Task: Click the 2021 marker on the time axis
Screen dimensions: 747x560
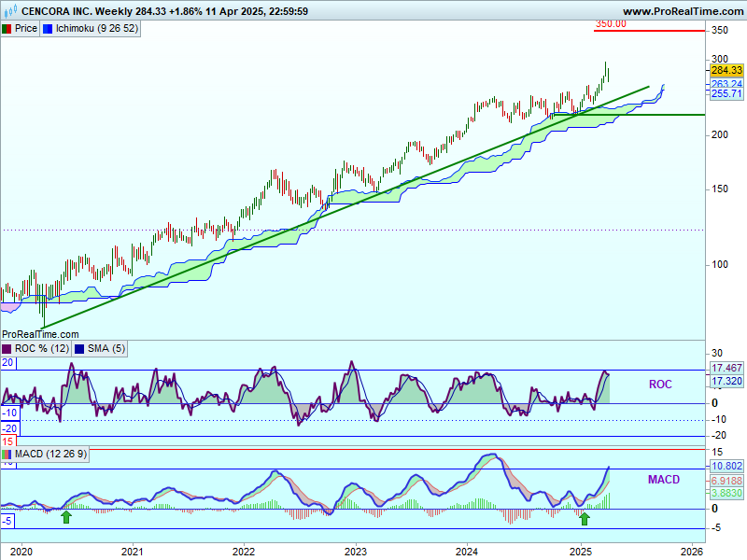Action: point(131,551)
